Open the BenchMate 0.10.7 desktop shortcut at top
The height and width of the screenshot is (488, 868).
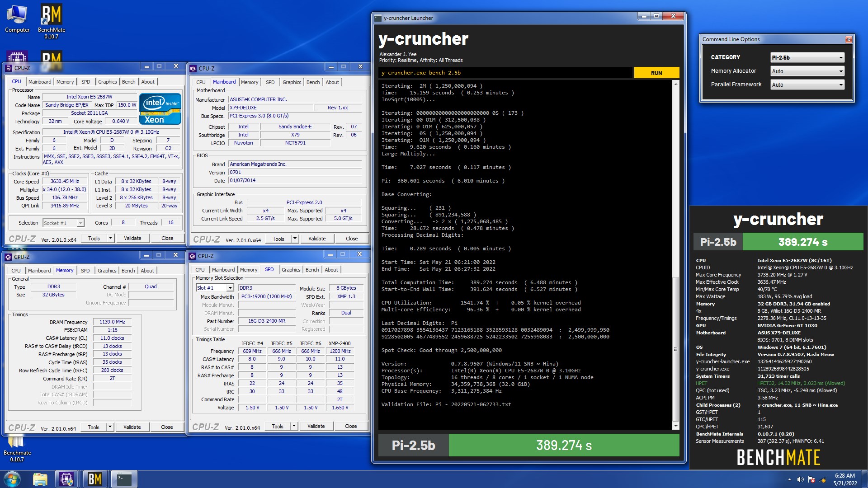pos(51,21)
